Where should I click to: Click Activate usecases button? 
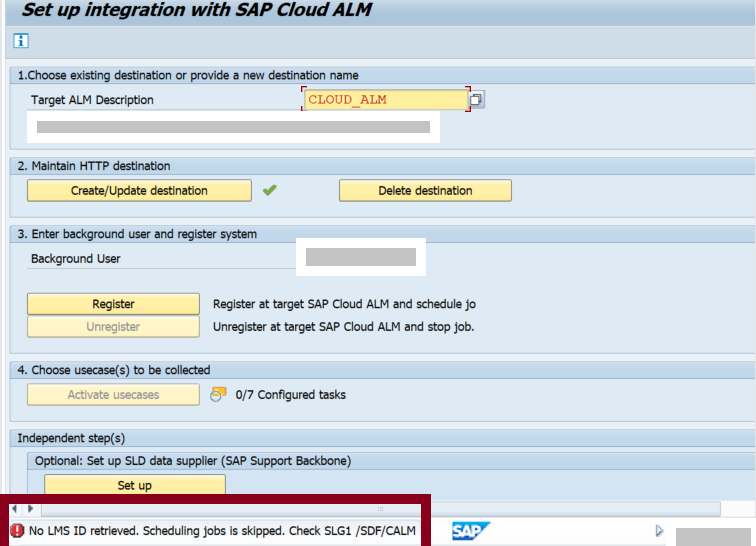tap(113, 395)
